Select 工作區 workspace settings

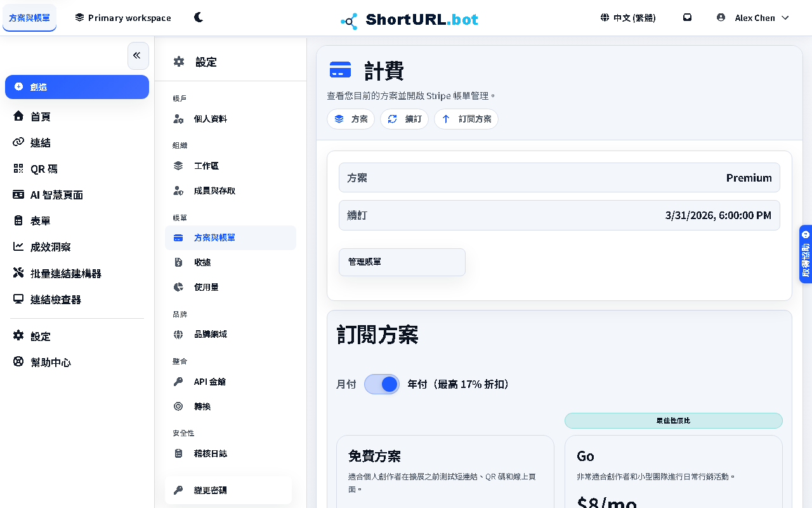pyautogui.click(x=230, y=166)
